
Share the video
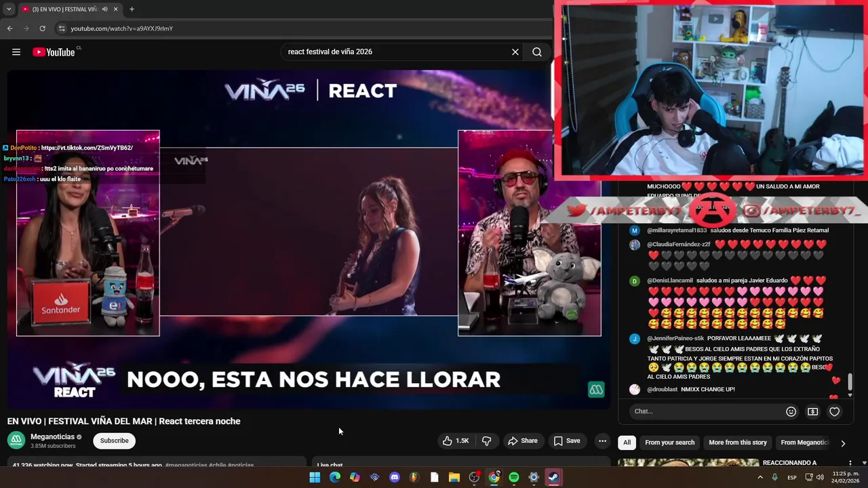[523, 441]
